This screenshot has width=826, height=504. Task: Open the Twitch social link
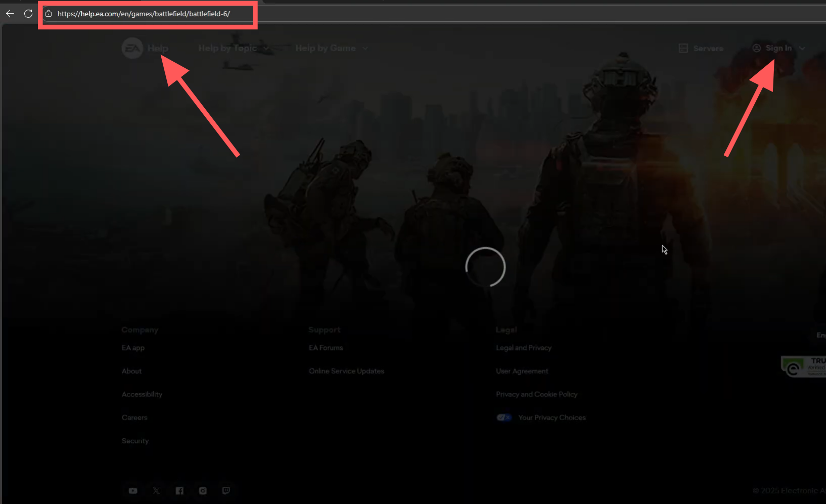tap(226, 491)
